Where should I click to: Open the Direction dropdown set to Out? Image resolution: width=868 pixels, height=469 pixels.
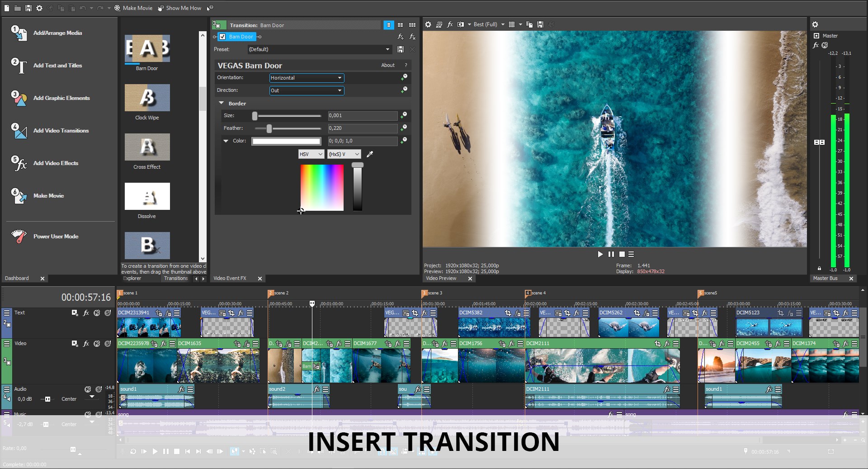306,90
